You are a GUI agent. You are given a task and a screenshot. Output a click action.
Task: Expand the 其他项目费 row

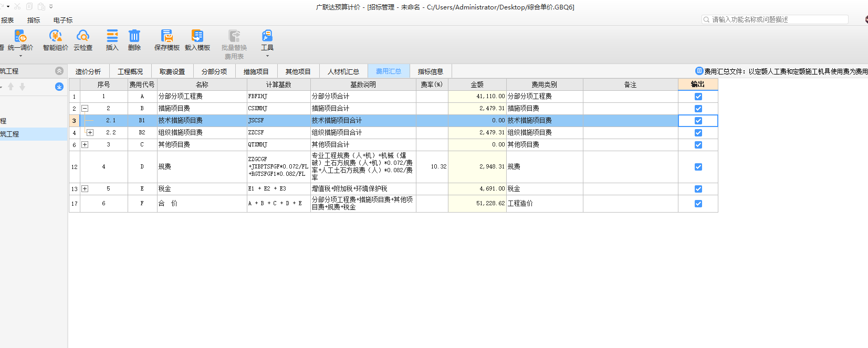point(85,145)
